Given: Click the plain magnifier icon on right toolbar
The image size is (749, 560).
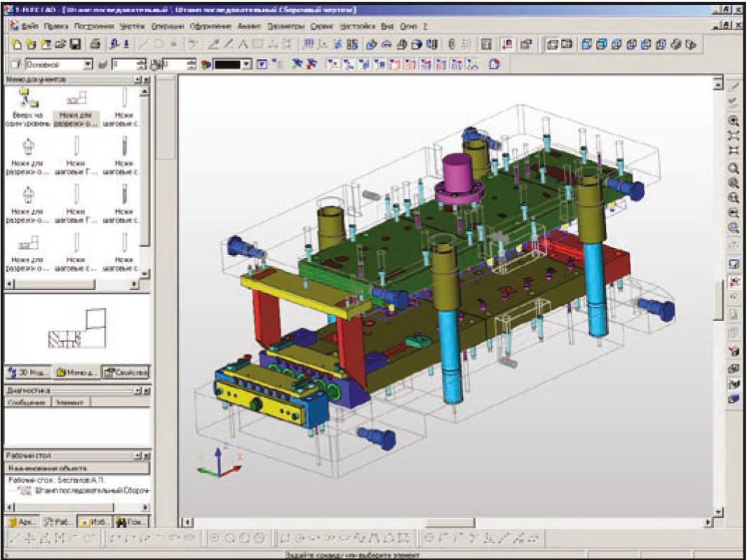Looking at the screenshot, I should click(734, 168).
